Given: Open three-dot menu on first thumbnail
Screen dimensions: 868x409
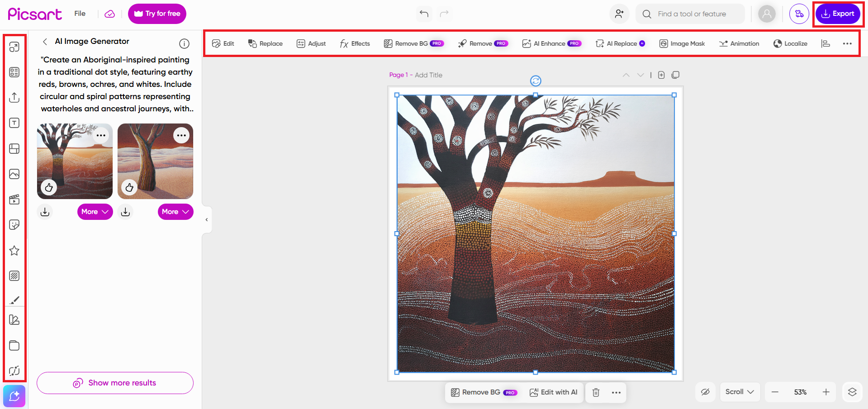Looking at the screenshot, I should pyautogui.click(x=101, y=135).
